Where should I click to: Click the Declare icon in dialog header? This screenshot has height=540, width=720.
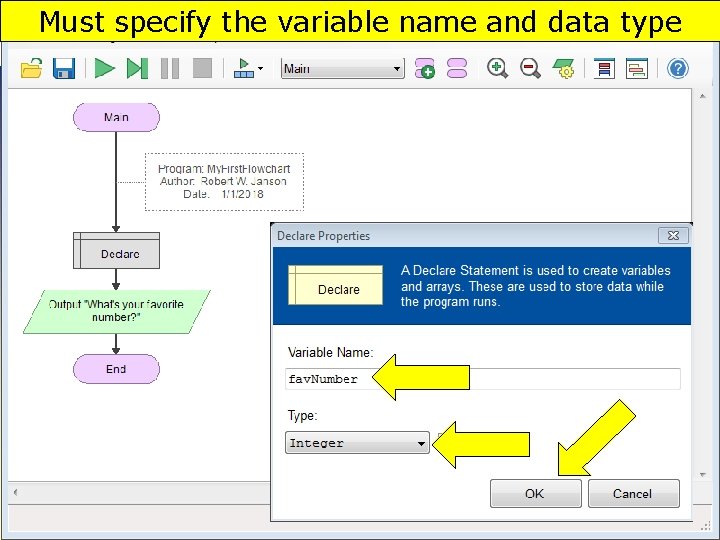click(x=335, y=285)
